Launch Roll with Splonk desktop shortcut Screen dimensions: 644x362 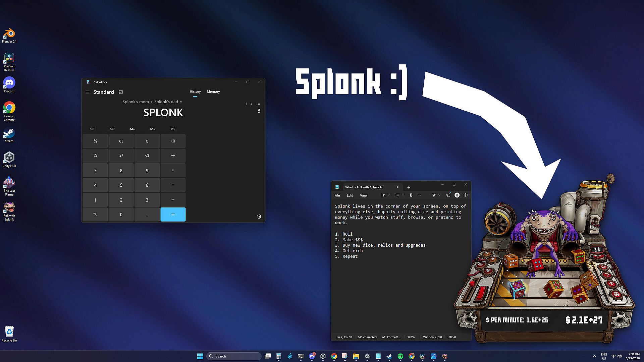[x=9, y=212]
